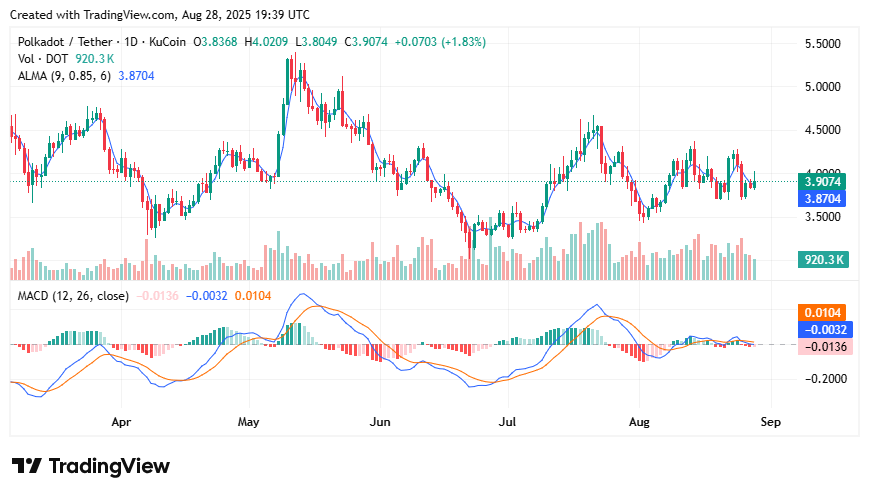Click the -0.0136 MACD histogram legend value
Viewport: 869px width, 496px height.
point(157,296)
